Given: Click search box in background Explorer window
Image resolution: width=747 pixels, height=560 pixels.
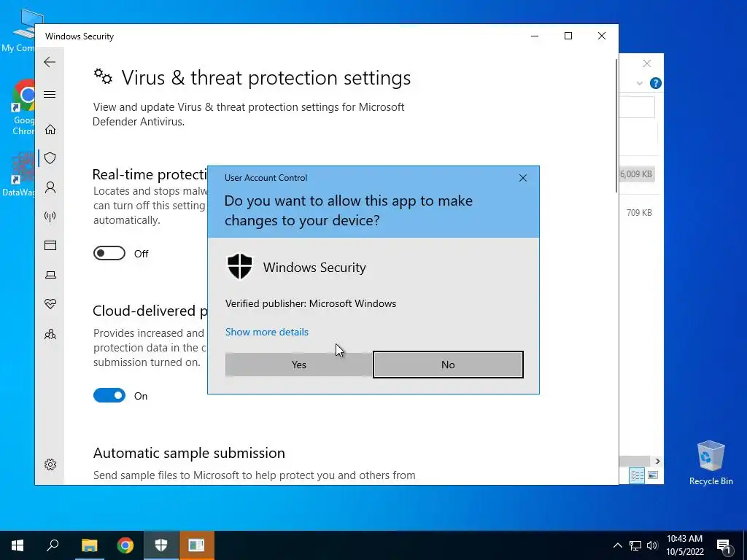Looking at the screenshot, I should (x=637, y=107).
